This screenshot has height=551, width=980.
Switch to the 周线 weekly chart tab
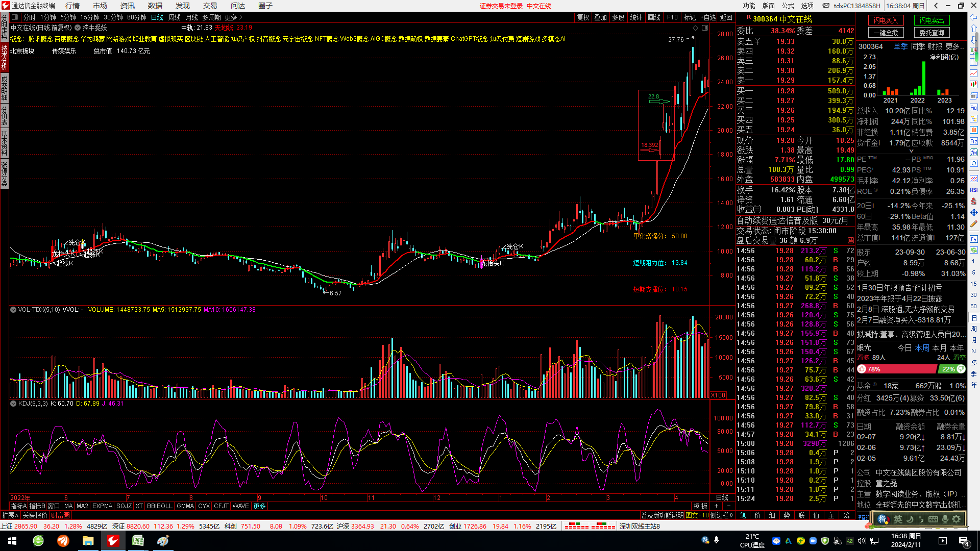click(175, 17)
